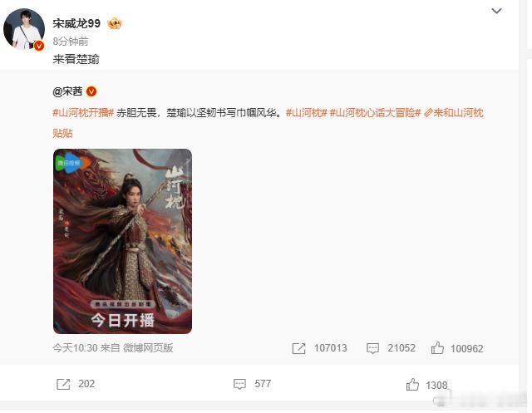This screenshot has height=413, width=532.
Task: Click verified badge next to 宋茜
Action: [x=91, y=91]
